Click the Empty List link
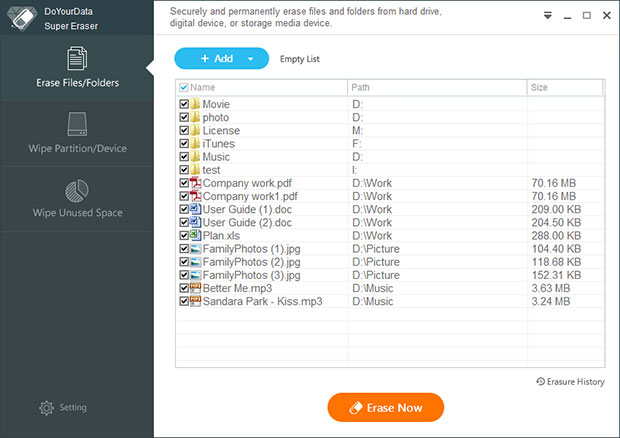 pos(300,59)
